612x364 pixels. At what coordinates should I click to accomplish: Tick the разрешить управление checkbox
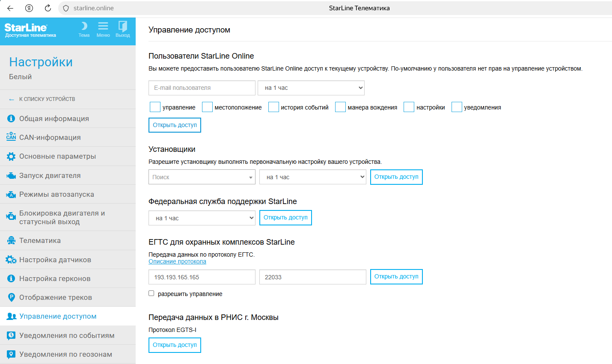click(152, 293)
